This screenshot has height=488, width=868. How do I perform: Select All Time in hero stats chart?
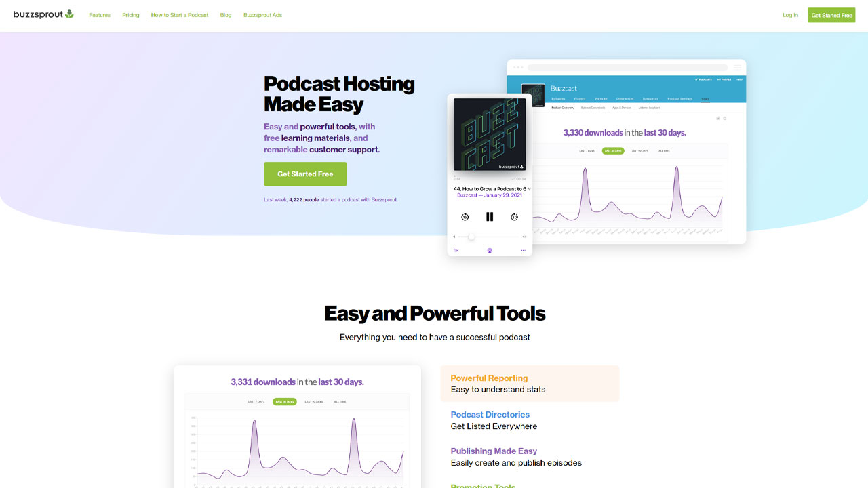point(664,151)
